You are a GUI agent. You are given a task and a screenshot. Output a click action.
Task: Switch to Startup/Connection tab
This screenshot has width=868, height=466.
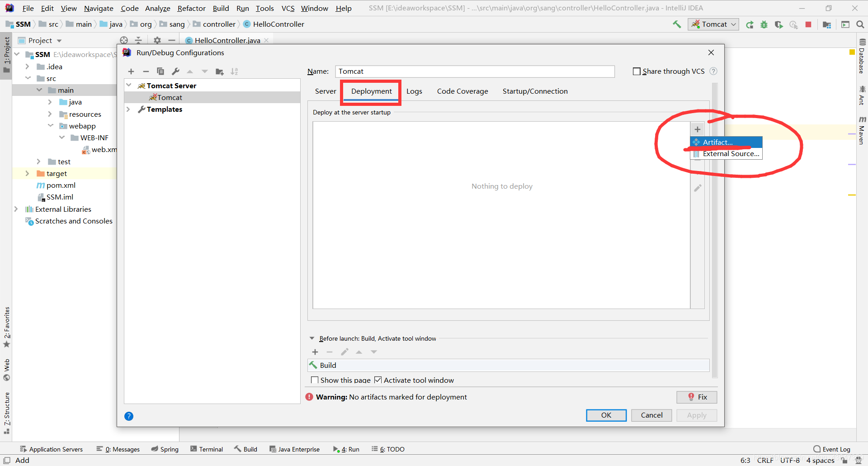click(535, 91)
